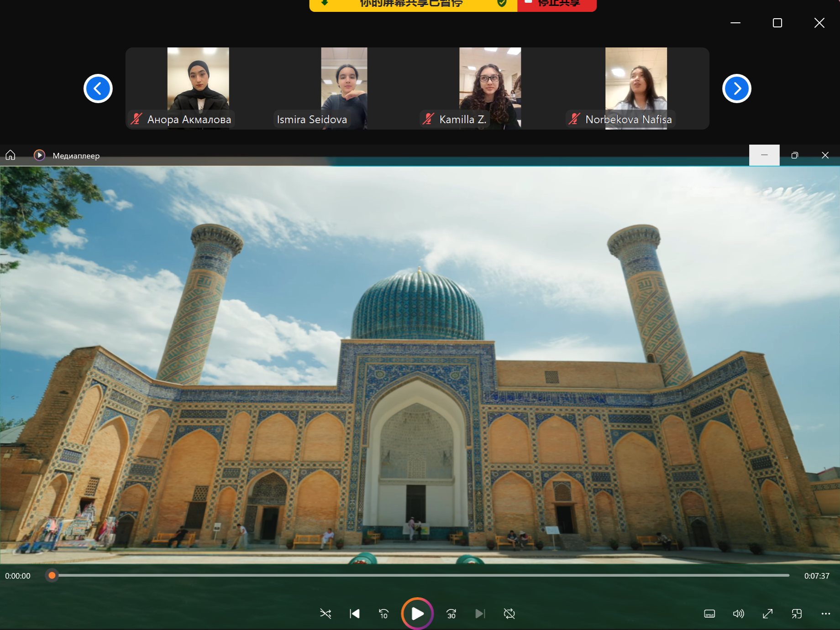
Task: Click the next track button
Action: tap(480, 614)
